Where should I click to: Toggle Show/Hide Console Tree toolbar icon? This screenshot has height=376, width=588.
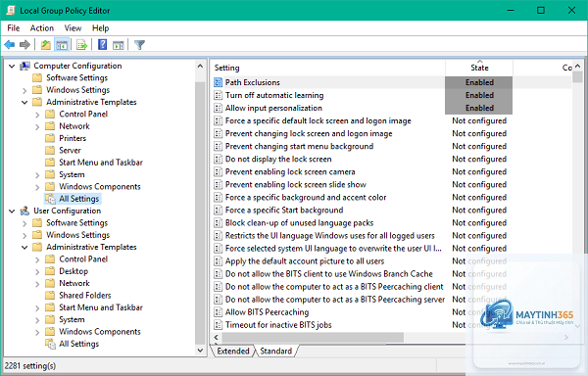[x=62, y=45]
